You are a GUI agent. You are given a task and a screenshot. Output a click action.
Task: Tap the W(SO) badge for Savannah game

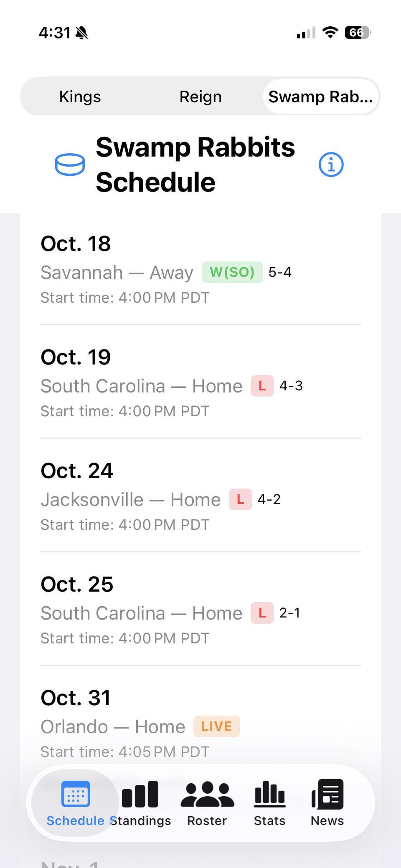point(232,272)
